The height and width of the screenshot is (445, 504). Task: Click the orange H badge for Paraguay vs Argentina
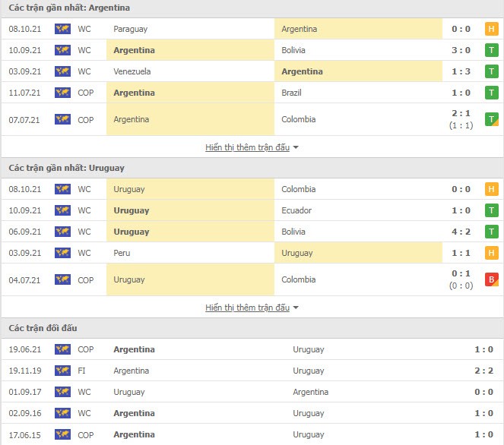pyautogui.click(x=491, y=29)
